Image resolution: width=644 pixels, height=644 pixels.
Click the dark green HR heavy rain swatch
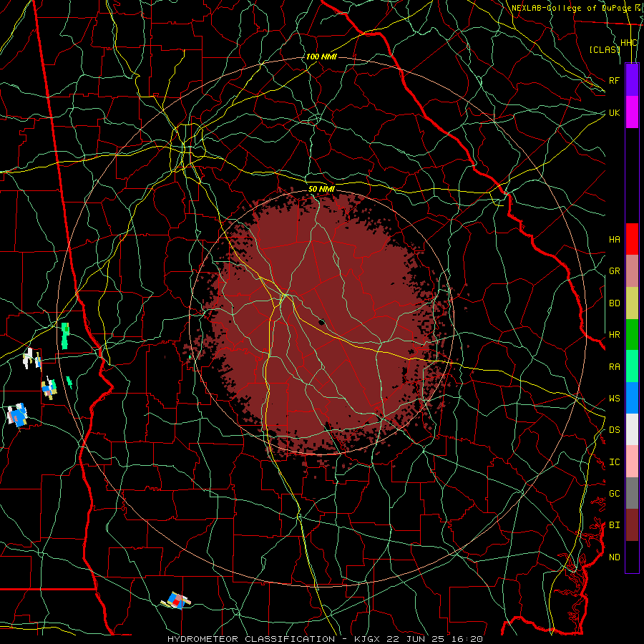pyautogui.click(x=632, y=334)
